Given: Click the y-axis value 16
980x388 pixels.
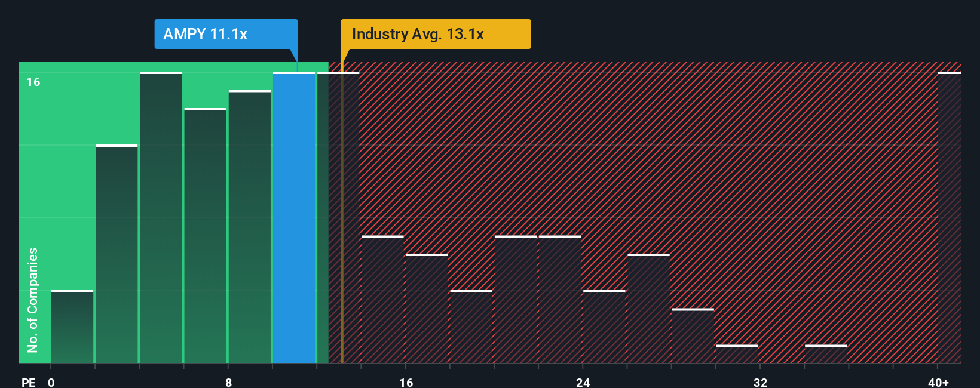Looking at the screenshot, I should (33, 82).
